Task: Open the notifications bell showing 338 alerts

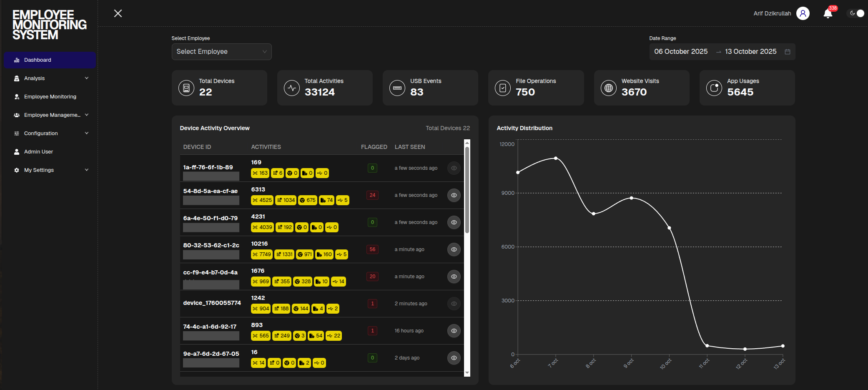Action: 828,14
